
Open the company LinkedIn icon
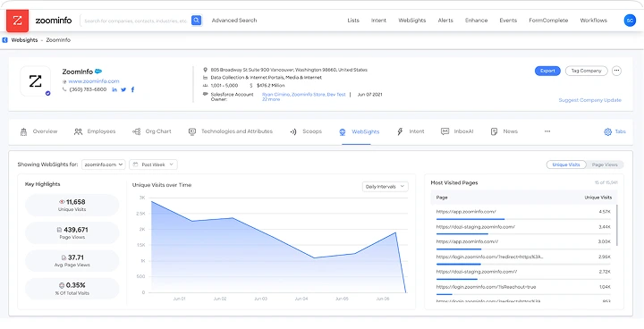coord(114,89)
